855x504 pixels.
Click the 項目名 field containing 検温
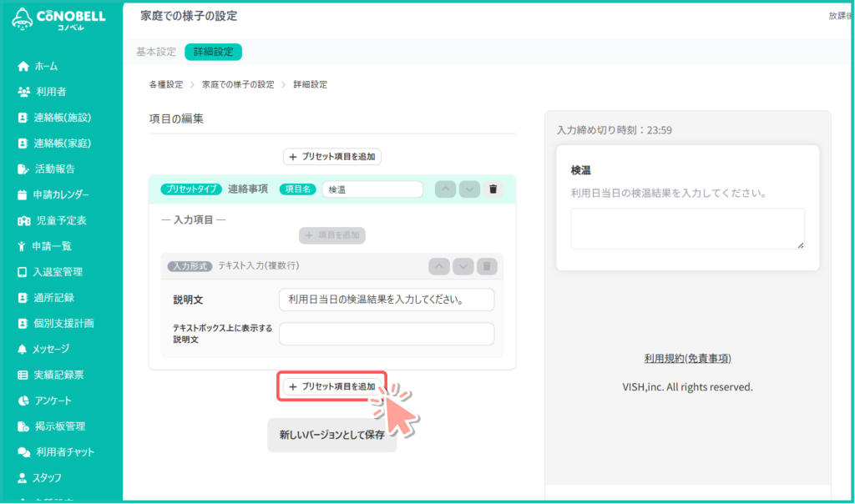pos(372,189)
